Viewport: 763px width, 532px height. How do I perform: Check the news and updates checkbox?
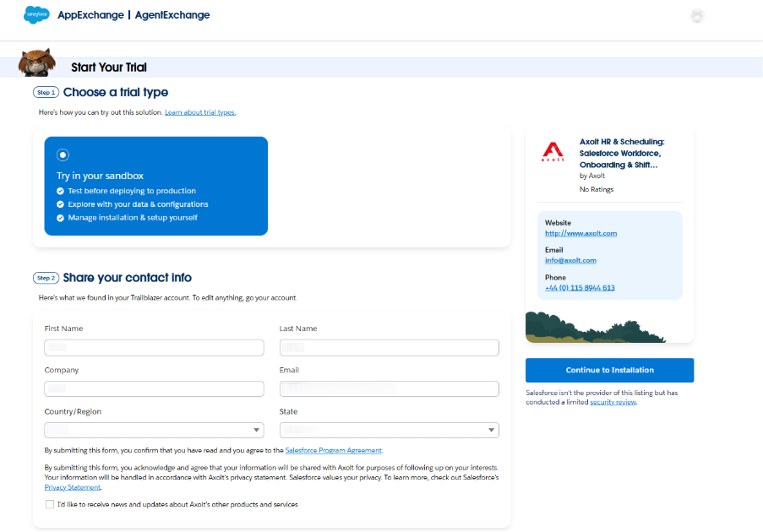click(50, 504)
